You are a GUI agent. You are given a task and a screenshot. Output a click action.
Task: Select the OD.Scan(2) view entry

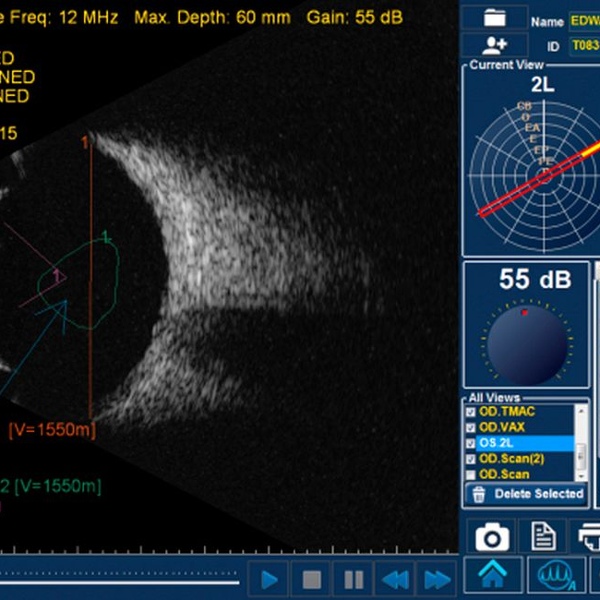pos(512,459)
